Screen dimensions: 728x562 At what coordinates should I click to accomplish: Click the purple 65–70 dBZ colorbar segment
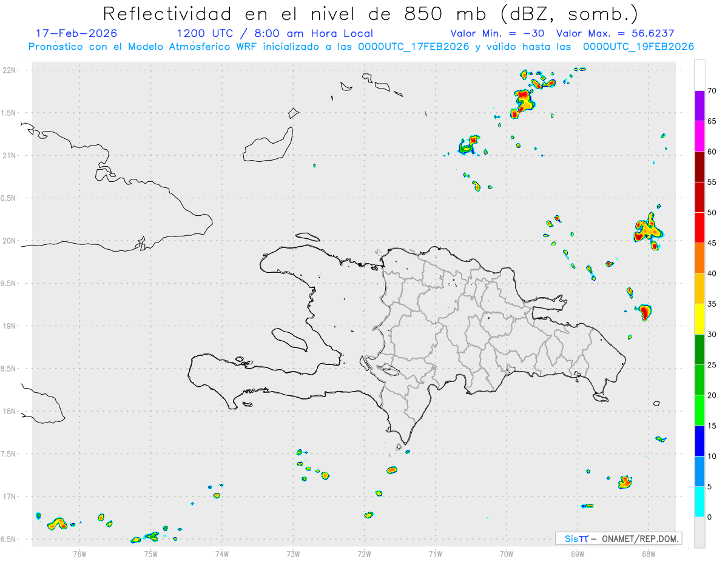(699, 106)
